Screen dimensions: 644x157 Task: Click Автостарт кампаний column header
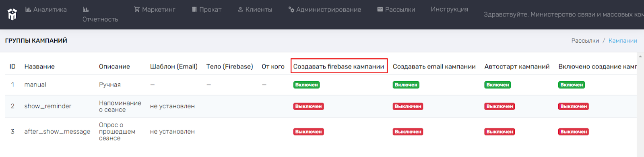517,66
